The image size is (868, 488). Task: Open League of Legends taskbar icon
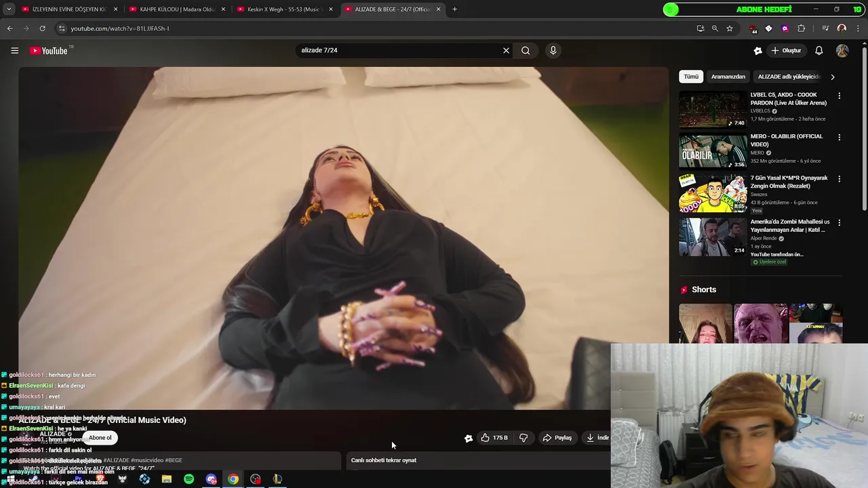[x=277, y=479]
